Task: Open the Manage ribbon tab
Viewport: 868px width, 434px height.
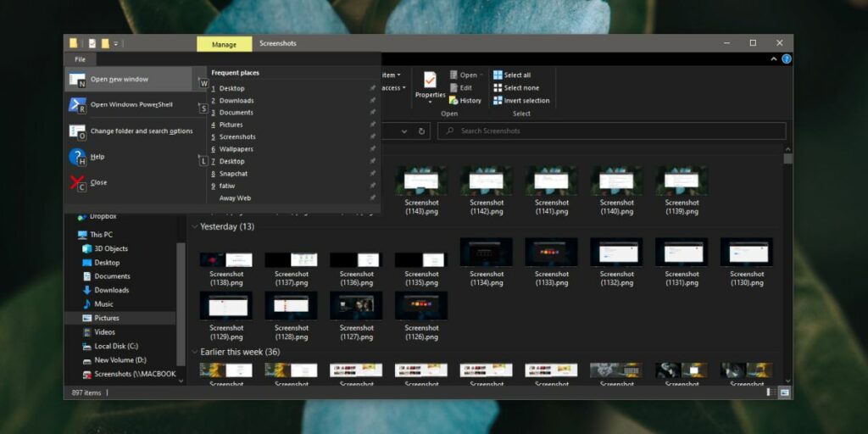Action: pos(224,43)
